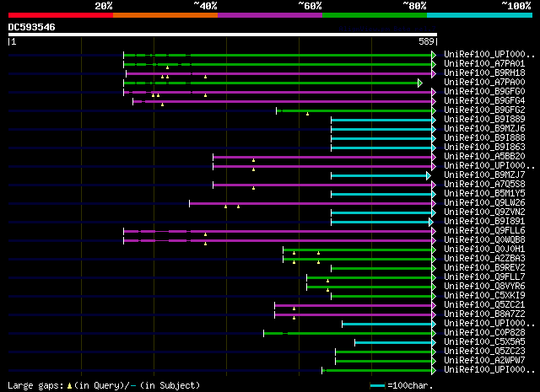Click the yellow gap marker under Q8VYR6 bar
540x392 pixels.
pos(327,290)
